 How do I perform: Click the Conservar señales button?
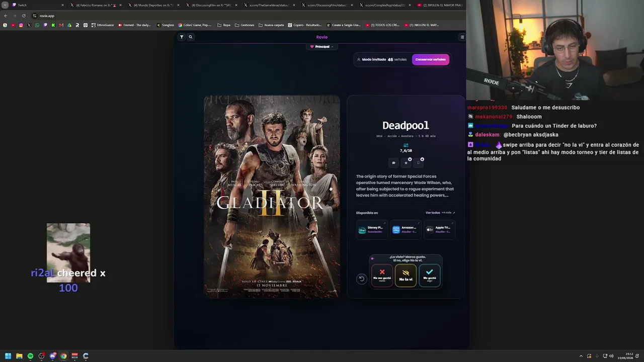coord(431,59)
